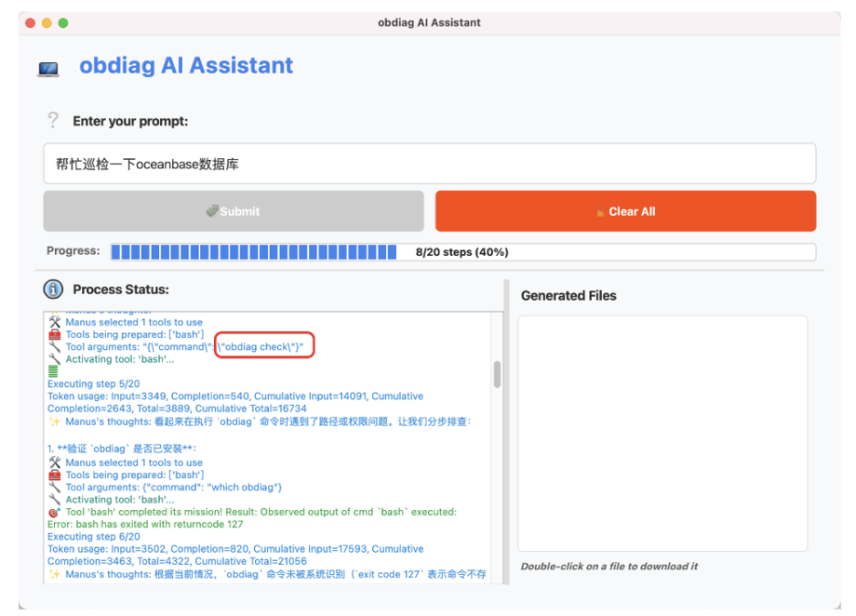Click the laptop icon beside the app title
856x616 pixels.
coord(48,68)
